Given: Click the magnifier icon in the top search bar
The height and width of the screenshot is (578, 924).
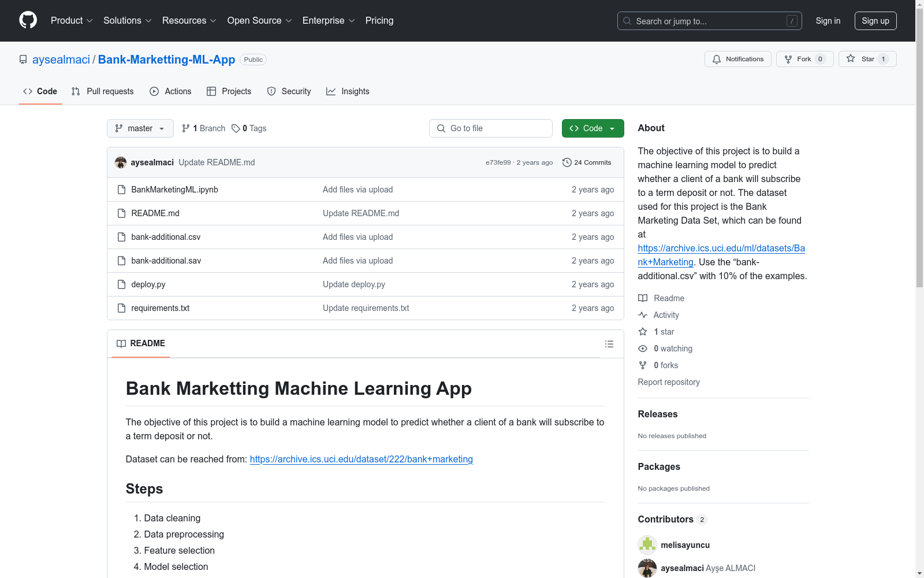Looking at the screenshot, I should click(627, 21).
